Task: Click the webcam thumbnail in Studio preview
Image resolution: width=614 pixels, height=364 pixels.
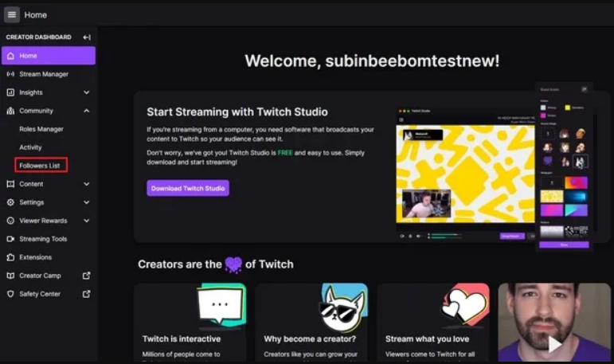Action: click(426, 203)
